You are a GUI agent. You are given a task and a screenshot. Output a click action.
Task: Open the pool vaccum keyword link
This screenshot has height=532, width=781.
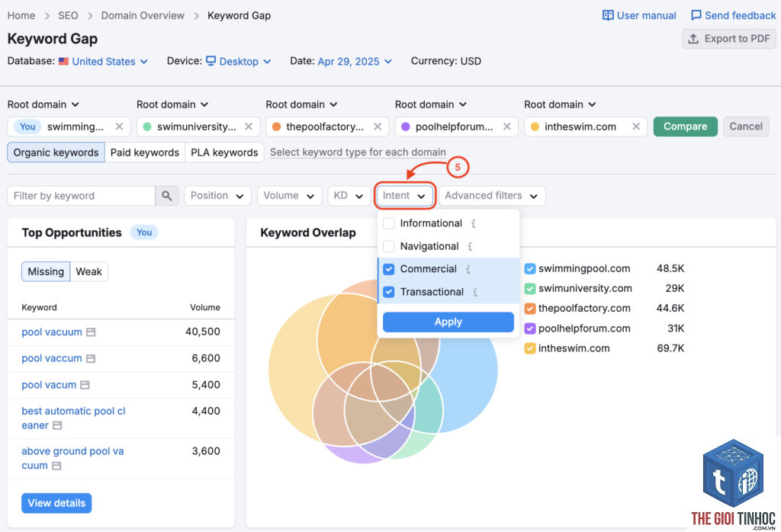52,358
